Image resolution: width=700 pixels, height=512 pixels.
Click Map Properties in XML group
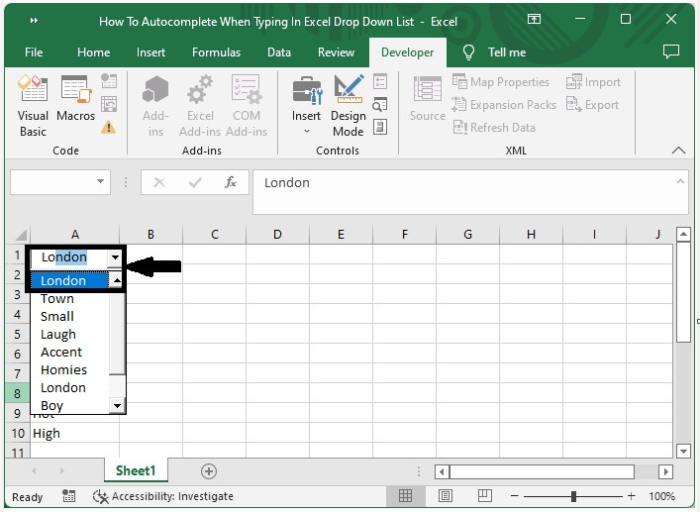tap(500, 82)
